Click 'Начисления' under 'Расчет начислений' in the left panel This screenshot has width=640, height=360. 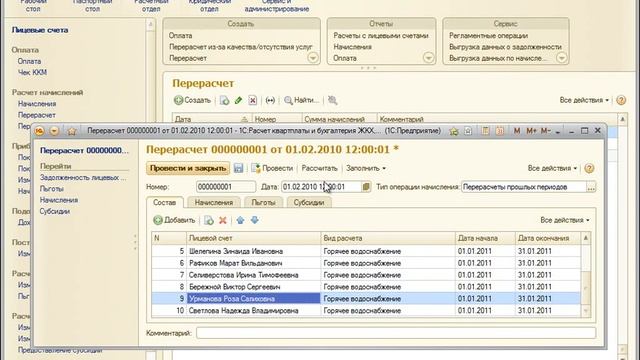tap(37, 104)
